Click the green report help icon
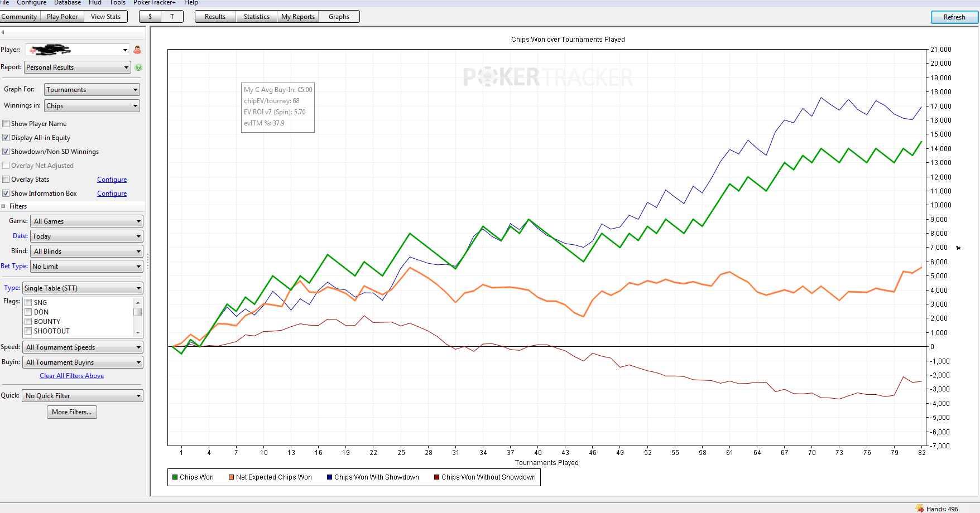 (x=138, y=67)
